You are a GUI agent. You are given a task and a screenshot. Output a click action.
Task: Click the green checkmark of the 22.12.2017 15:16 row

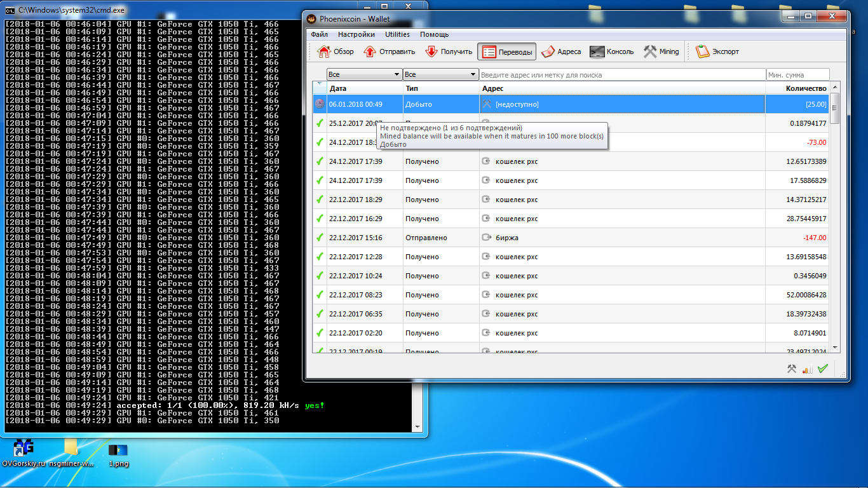[320, 238]
